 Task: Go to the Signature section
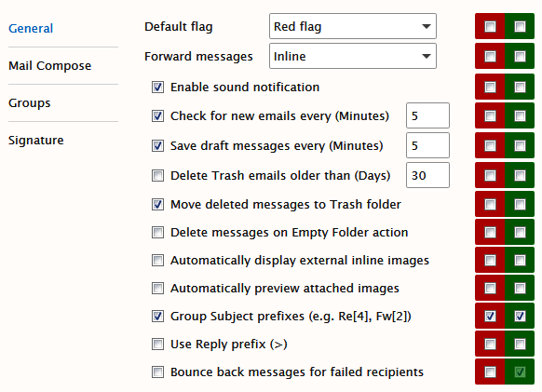(36, 141)
